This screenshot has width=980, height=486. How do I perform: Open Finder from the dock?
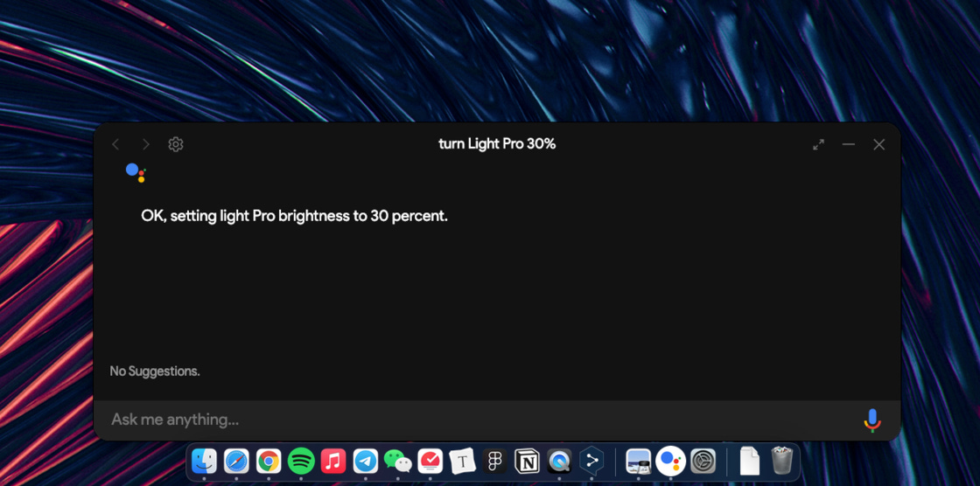[204, 462]
